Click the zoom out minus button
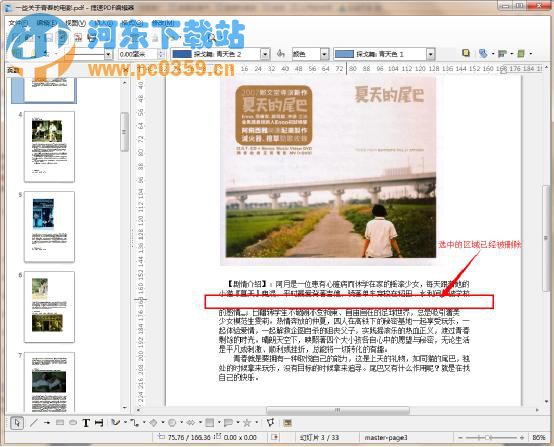Screen dimensions: 554x447 tap(460, 437)
